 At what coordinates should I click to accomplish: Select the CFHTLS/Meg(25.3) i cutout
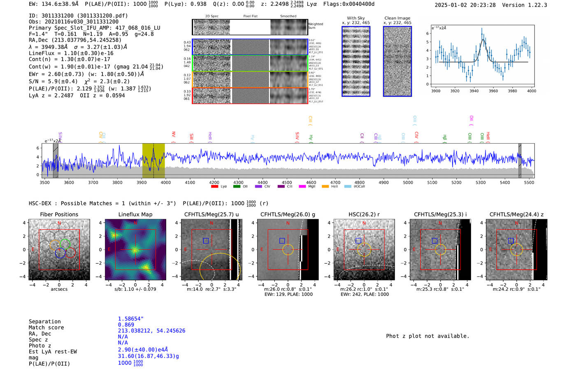(x=440, y=250)
